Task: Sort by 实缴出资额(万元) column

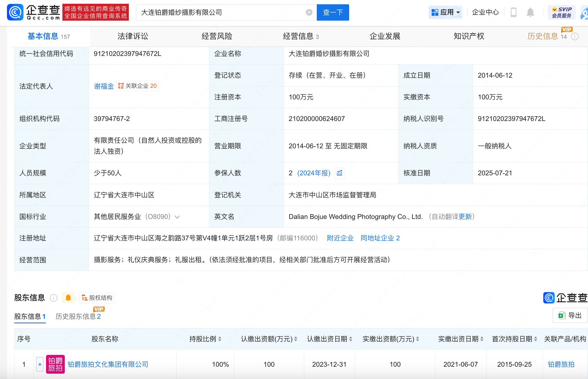Action: point(418,339)
